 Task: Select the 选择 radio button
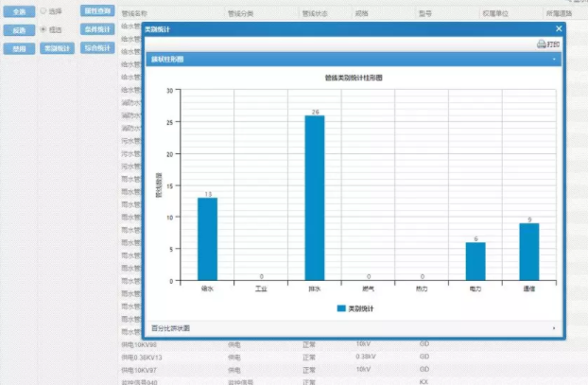click(x=43, y=11)
